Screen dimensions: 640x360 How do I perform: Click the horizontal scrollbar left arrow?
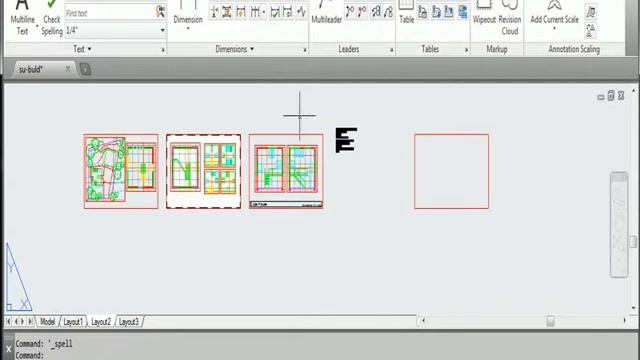tap(423, 321)
